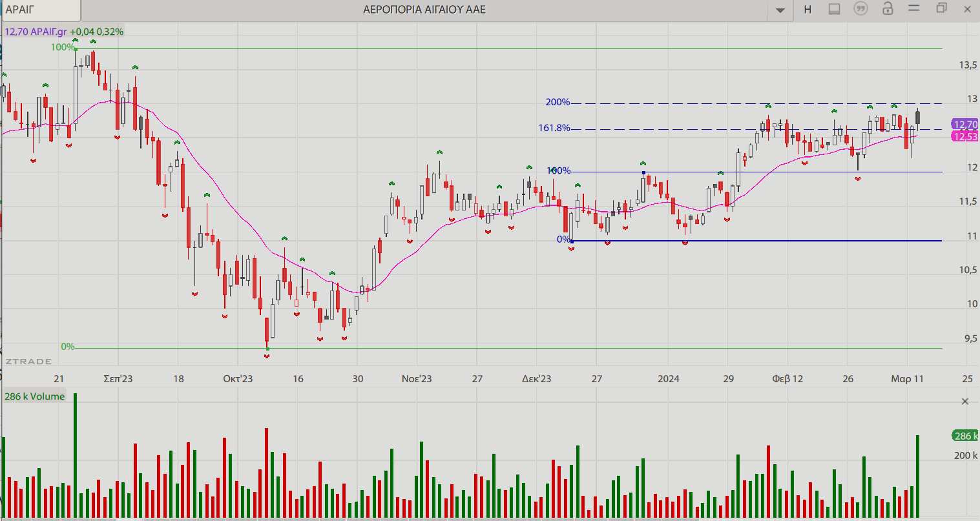Image resolution: width=980 pixels, height=521 pixels.
Task: Click the restore window icon
Action: point(941,8)
